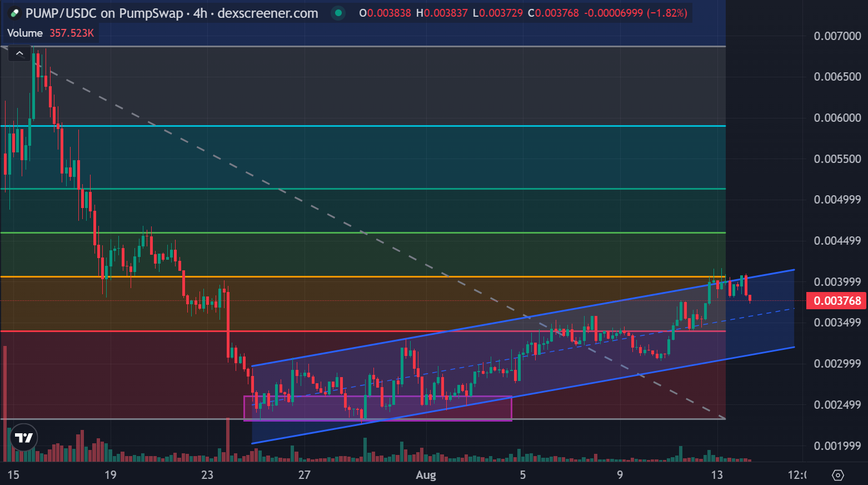868x485 pixels.
Task: Select the purple rectangle support zone drawing
Action: [378, 408]
